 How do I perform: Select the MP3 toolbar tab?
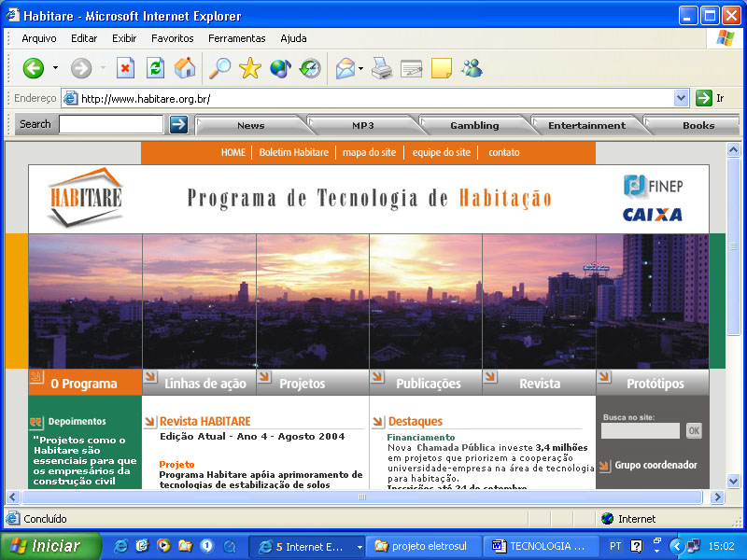pyautogui.click(x=363, y=125)
